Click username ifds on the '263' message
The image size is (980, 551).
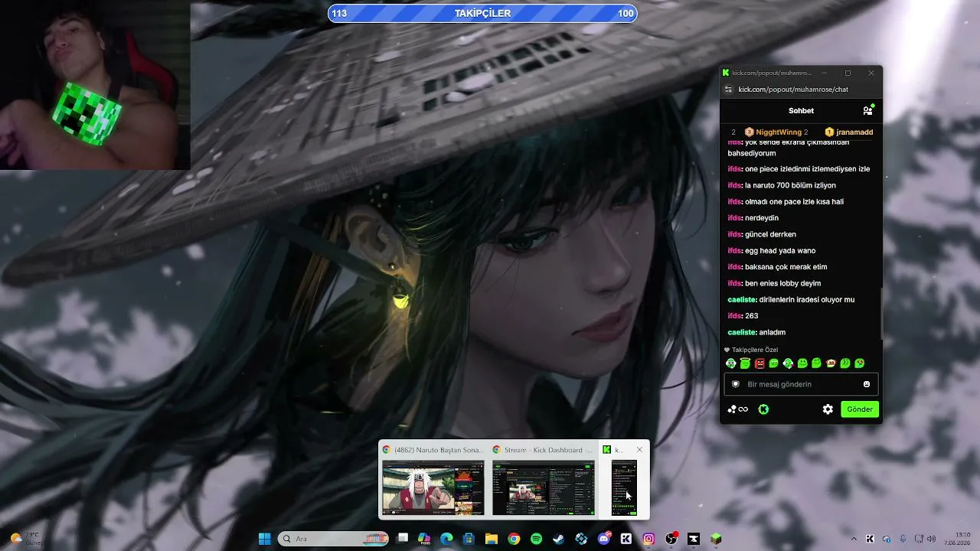(x=734, y=316)
